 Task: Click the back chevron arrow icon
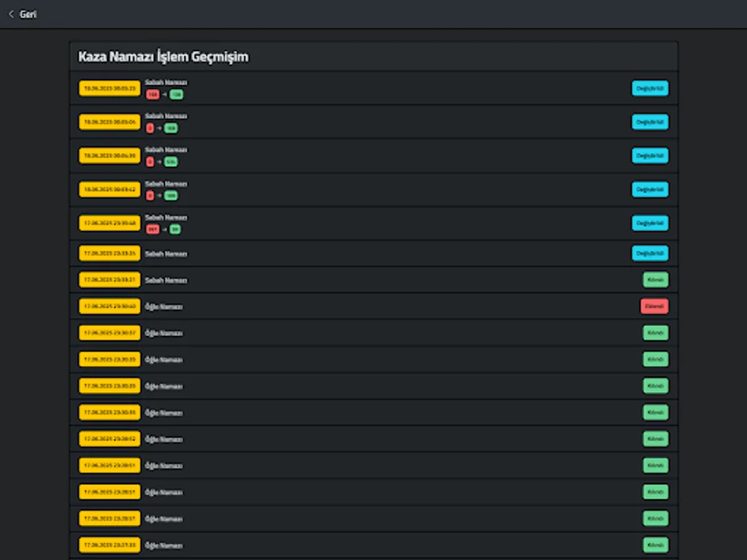click(x=11, y=14)
